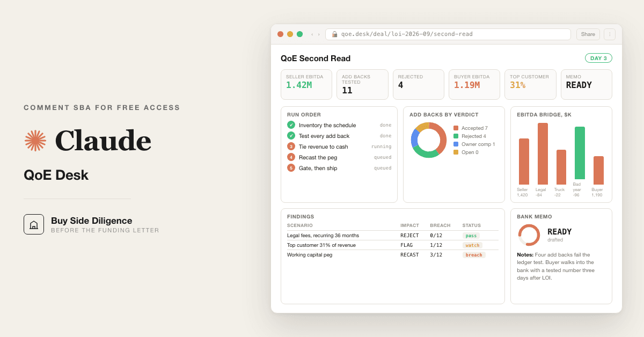Select the step 4 badge for Recast the peg

(x=291, y=157)
